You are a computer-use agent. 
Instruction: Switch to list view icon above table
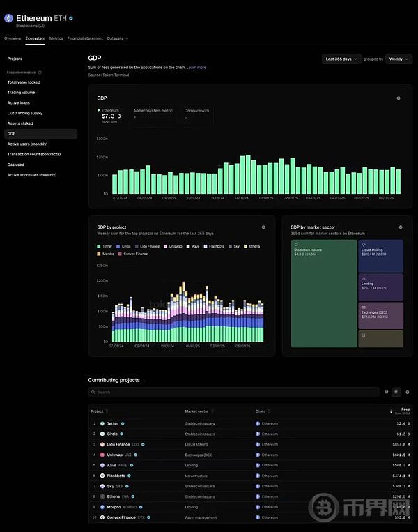pyautogui.click(x=396, y=392)
